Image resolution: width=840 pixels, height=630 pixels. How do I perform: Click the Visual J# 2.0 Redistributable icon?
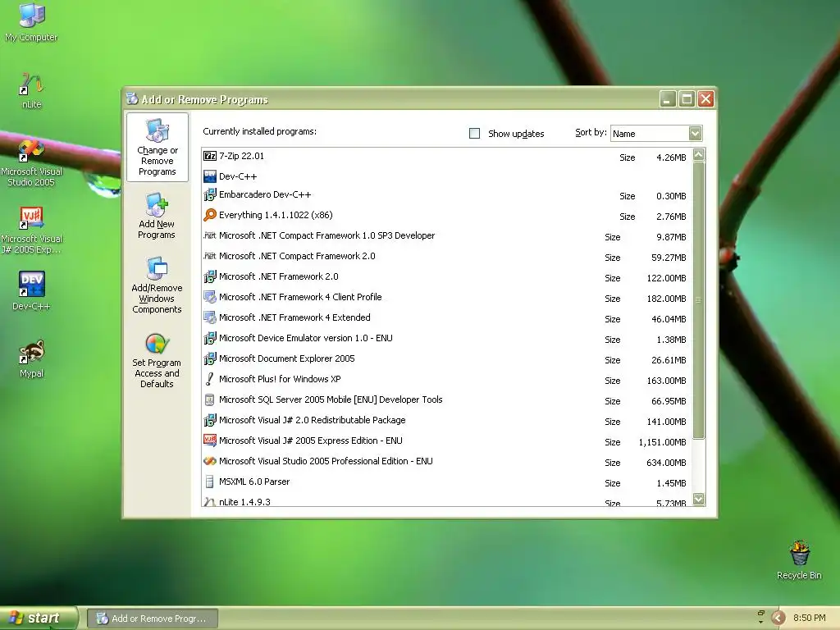[x=210, y=420]
